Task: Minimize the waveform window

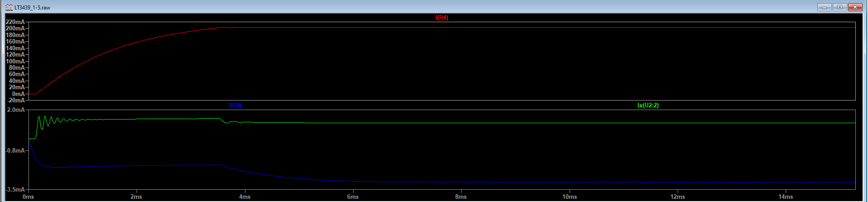Action: click(825, 7)
